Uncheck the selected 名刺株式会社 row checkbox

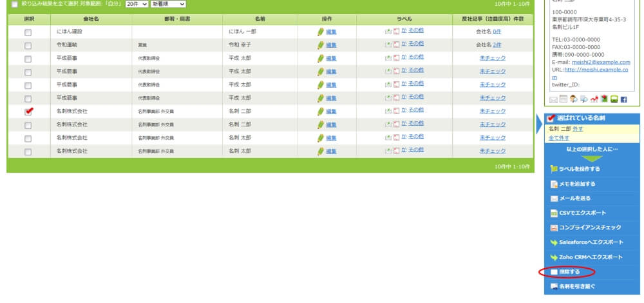(28, 112)
